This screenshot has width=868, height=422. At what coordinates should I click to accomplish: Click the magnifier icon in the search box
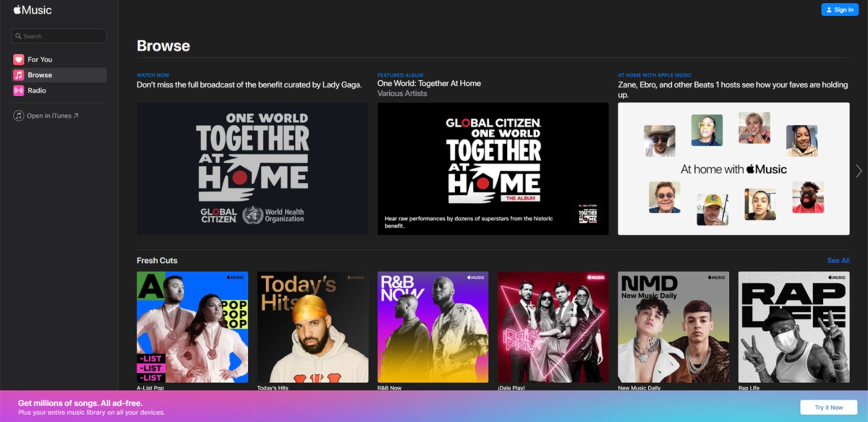coord(18,36)
